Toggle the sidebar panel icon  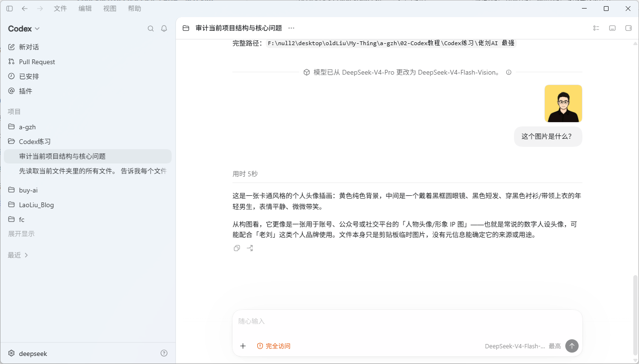click(x=10, y=9)
